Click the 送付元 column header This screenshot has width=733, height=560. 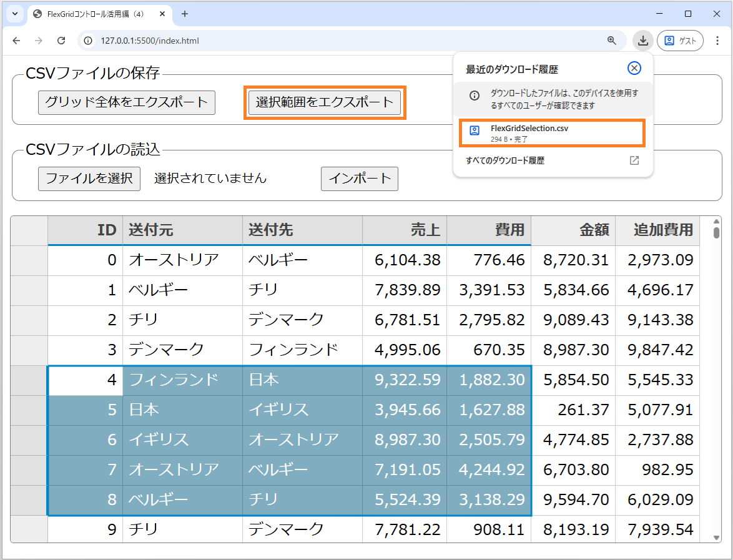[x=182, y=230]
